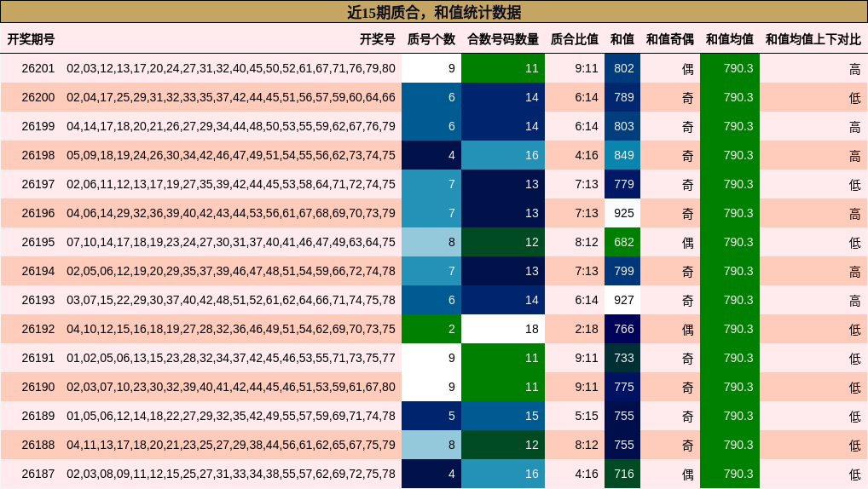Click composite count 18 in row 26192
This screenshot has width=868, height=489.
click(x=503, y=329)
